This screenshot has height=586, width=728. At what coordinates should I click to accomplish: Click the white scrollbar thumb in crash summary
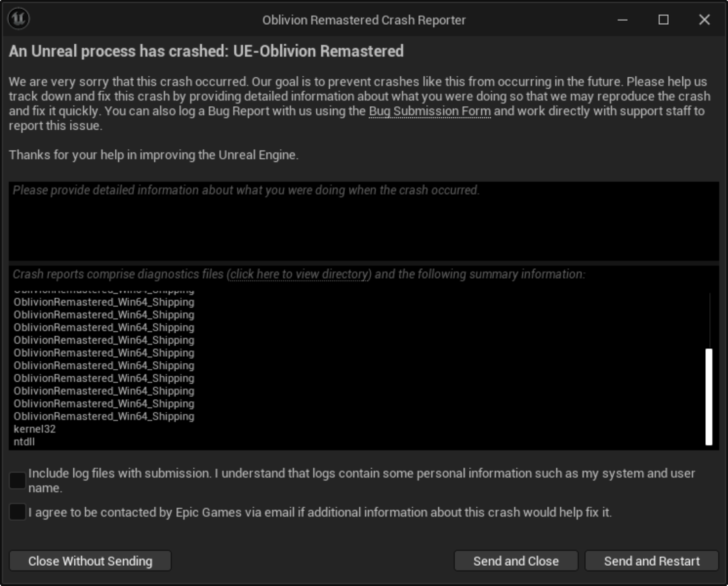[x=708, y=397]
